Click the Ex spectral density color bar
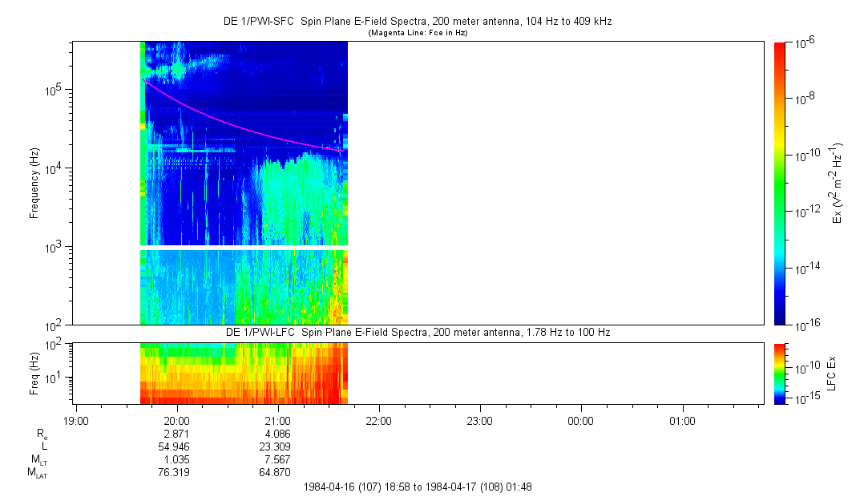 click(x=780, y=183)
